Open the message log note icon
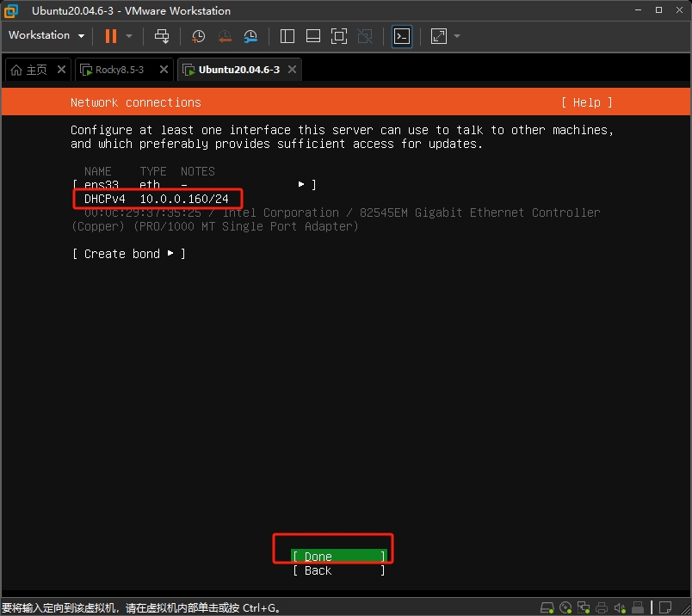692x616 pixels. (x=665, y=608)
